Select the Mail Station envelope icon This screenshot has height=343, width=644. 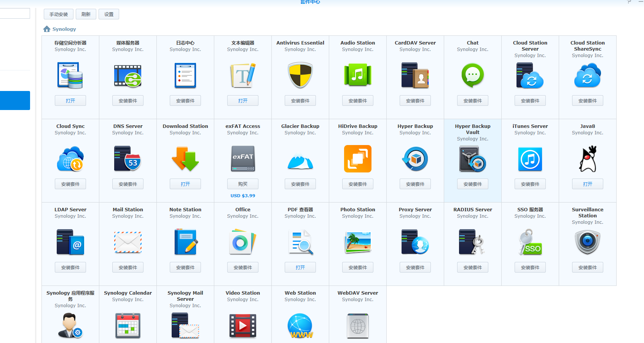[128, 242]
